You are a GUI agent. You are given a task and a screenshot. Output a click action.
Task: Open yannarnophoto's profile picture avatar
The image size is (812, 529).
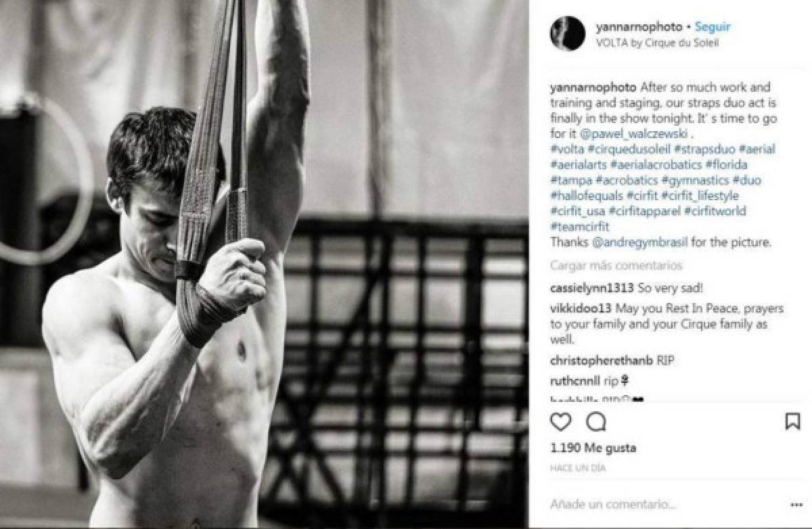(x=567, y=34)
